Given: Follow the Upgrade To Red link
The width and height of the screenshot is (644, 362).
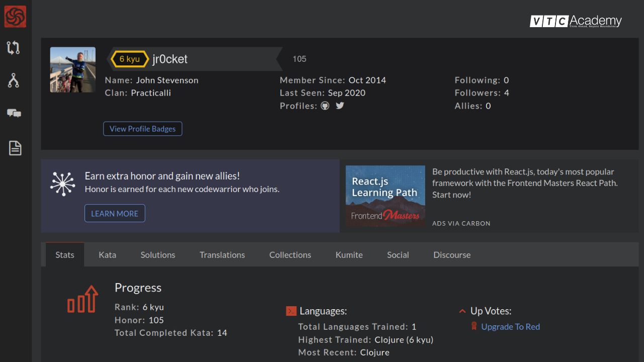Looking at the screenshot, I should [x=510, y=327].
